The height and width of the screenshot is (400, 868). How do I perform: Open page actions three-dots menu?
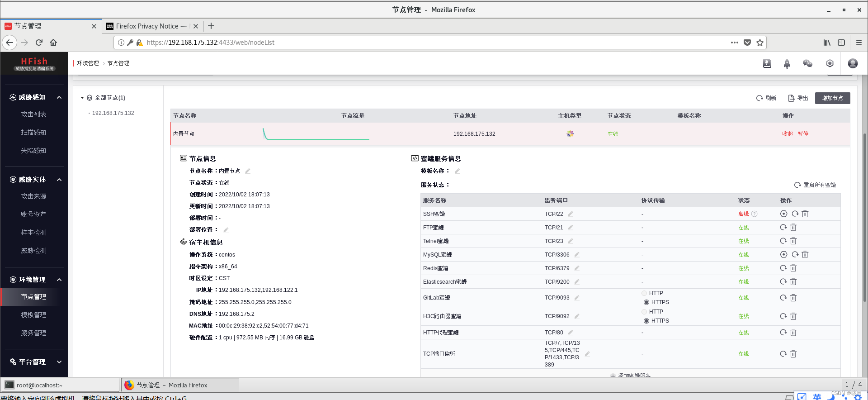click(x=735, y=43)
